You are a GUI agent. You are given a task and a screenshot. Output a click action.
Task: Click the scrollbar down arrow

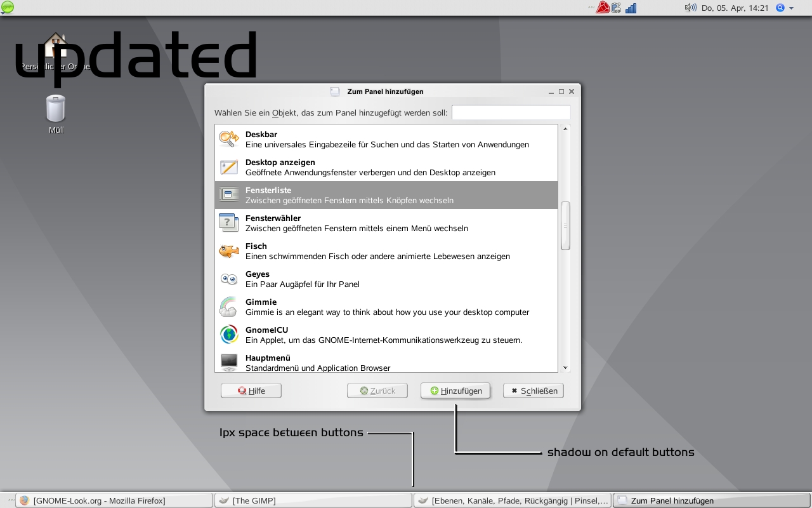coord(565,368)
